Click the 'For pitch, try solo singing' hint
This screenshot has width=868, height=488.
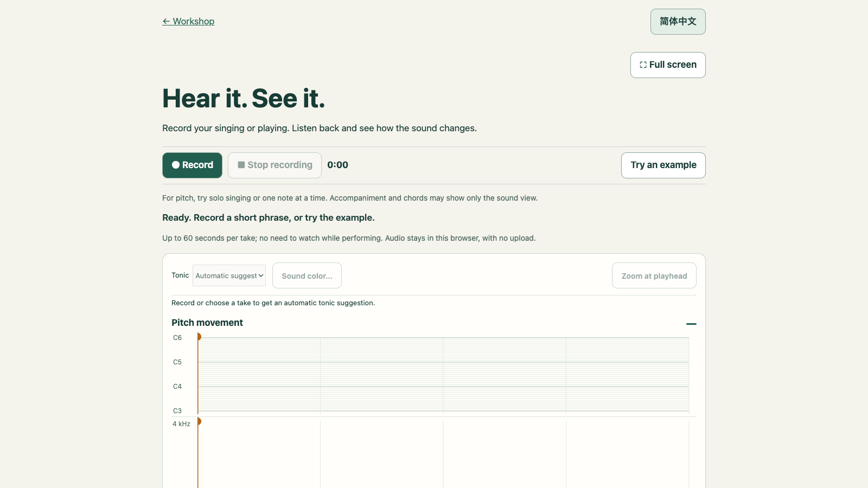[x=350, y=198]
